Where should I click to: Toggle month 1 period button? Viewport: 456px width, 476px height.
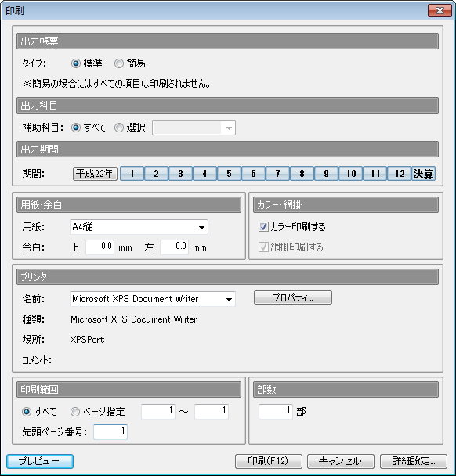click(132, 174)
